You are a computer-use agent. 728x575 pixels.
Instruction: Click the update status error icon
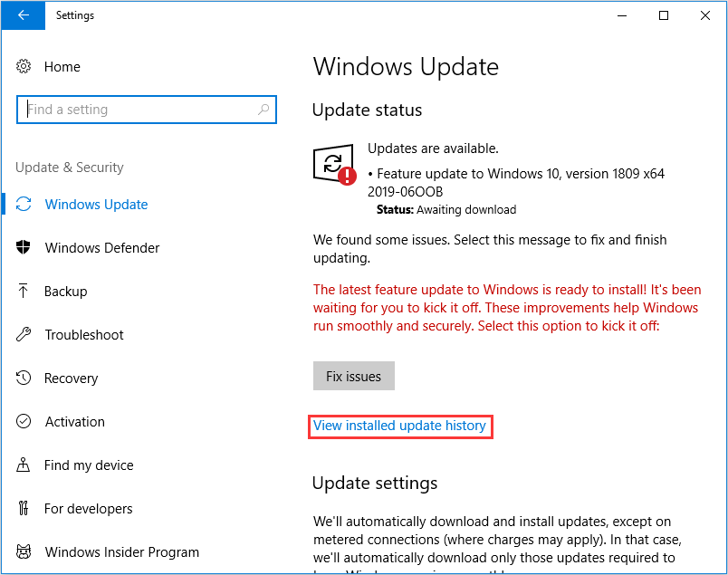click(x=335, y=165)
